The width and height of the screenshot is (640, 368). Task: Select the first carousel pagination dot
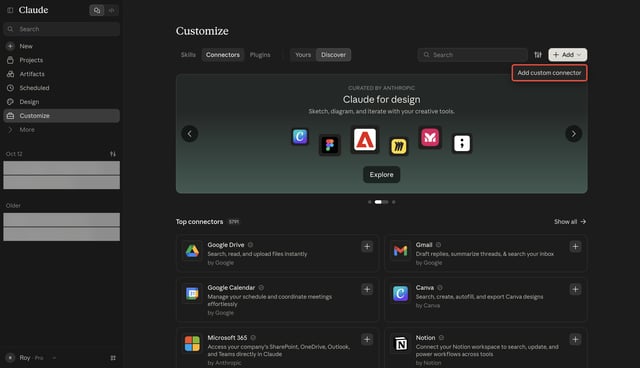point(369,202)
